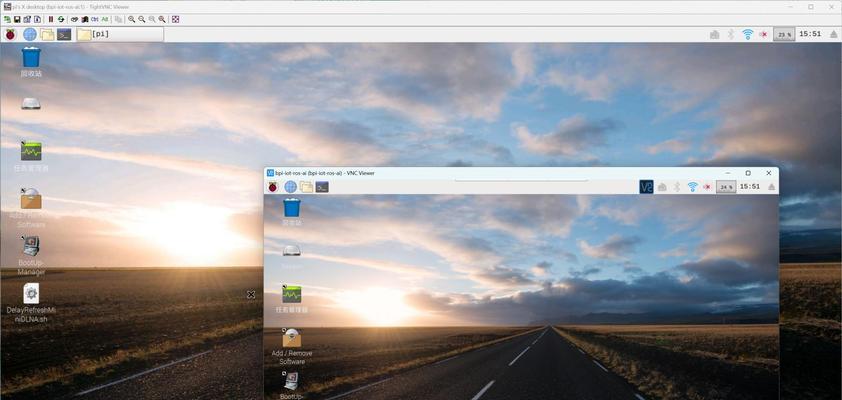Image resolution: width=842 pixels, height=400 pixels.
Task: Select the disk drive icon on TightVNC desktop
Action: click(31, 103)
